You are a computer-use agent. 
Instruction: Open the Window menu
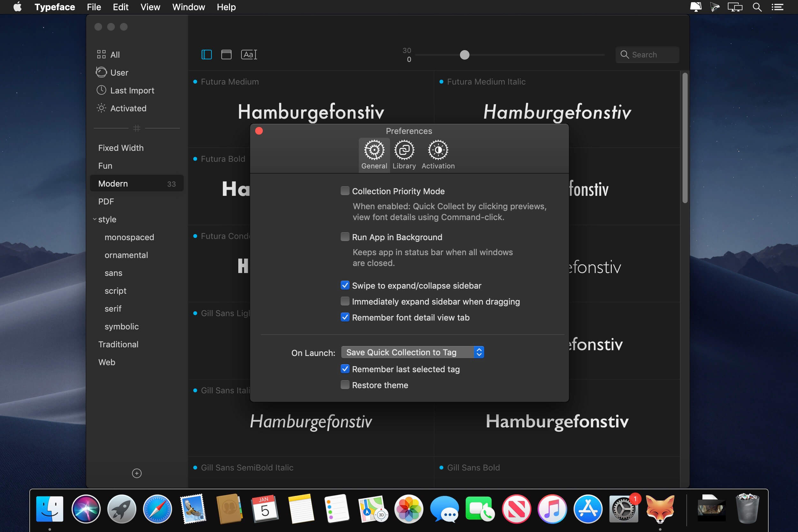click(188, 7)
